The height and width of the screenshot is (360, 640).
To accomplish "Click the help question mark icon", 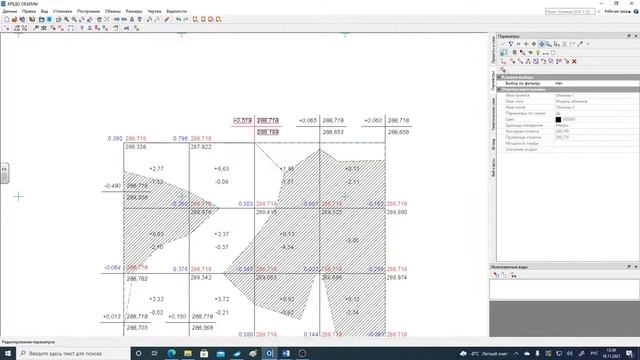I will tap(636, 12).
